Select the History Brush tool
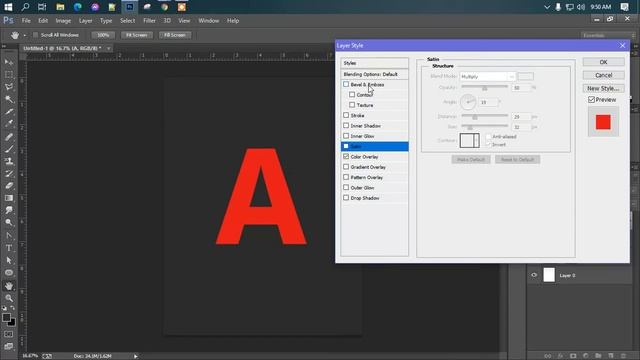This screenshot has width=640, height=360. [9, 173]
